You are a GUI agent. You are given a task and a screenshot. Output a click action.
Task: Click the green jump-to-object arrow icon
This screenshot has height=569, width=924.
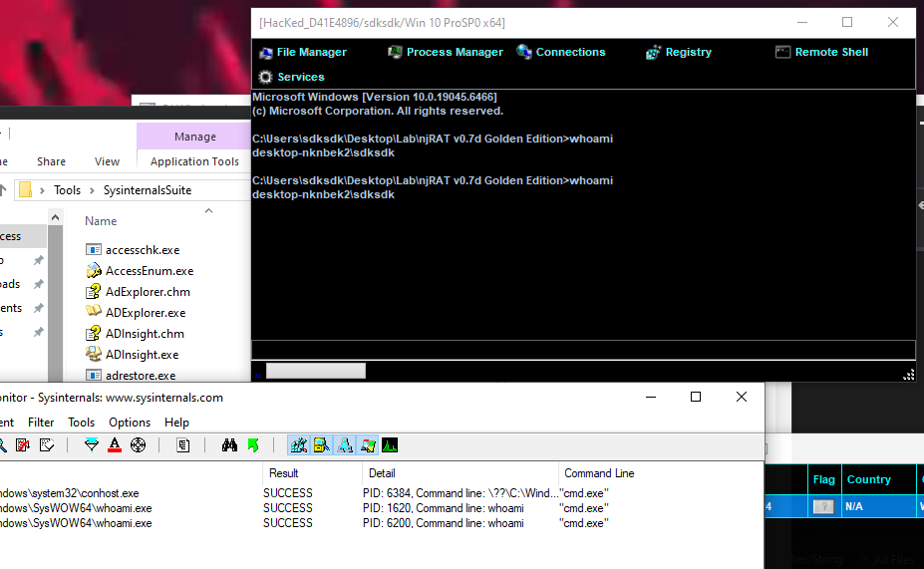[x=253, y=445]
